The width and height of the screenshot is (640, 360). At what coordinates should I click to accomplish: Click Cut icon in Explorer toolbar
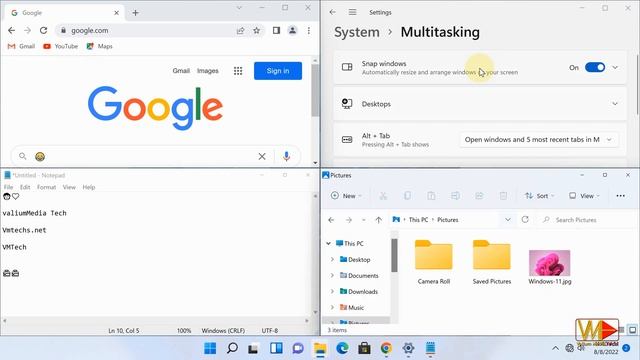coord(383,196)
